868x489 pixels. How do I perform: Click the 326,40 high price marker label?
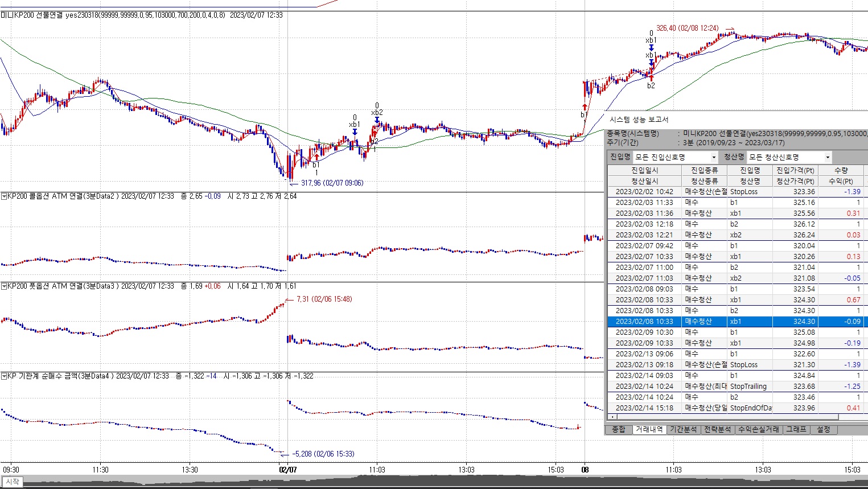[687, 28]
